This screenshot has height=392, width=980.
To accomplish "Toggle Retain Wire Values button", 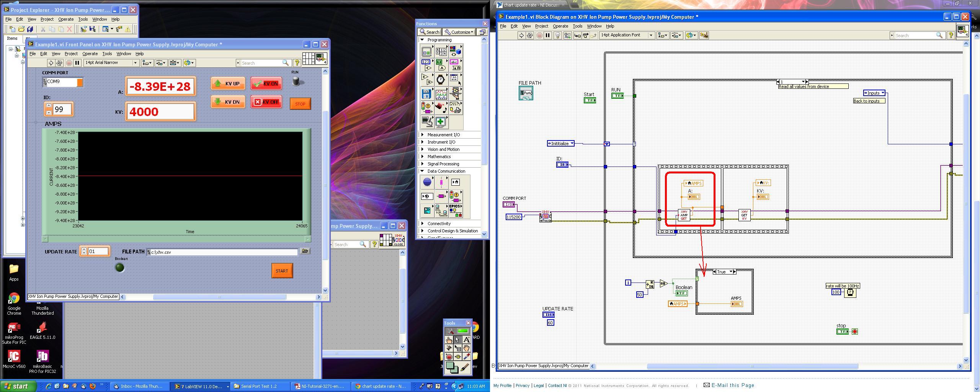I will [567, 35].
